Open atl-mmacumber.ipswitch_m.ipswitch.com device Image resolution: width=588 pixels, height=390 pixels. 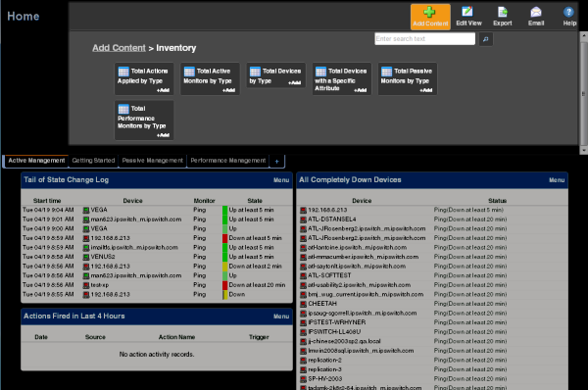click(x=363, y=257)
